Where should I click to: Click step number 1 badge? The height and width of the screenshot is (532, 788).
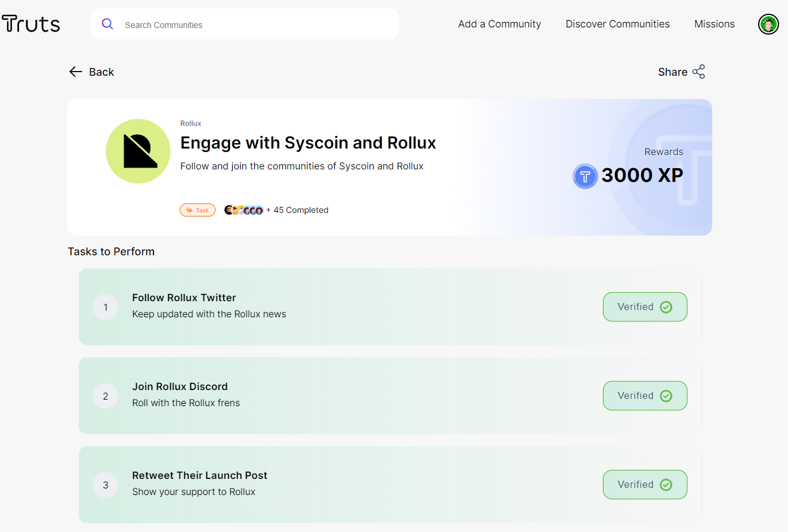[x=106, y=307]
